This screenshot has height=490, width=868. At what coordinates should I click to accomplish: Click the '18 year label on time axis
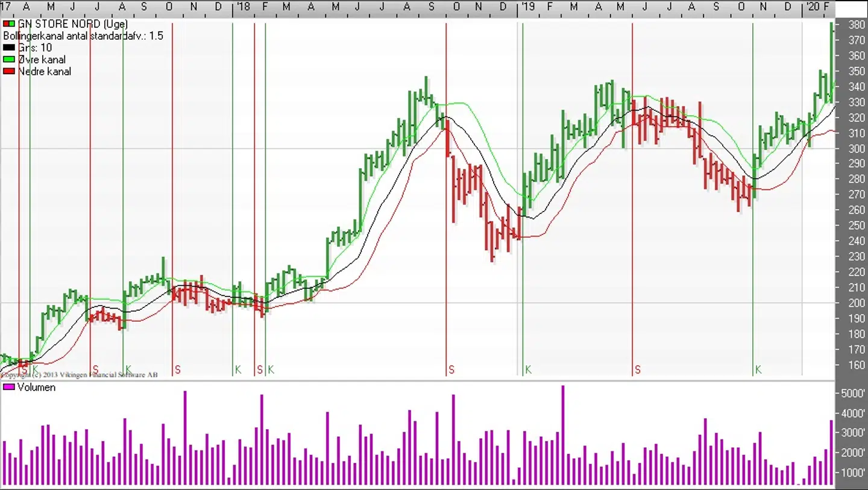point(243,7)
